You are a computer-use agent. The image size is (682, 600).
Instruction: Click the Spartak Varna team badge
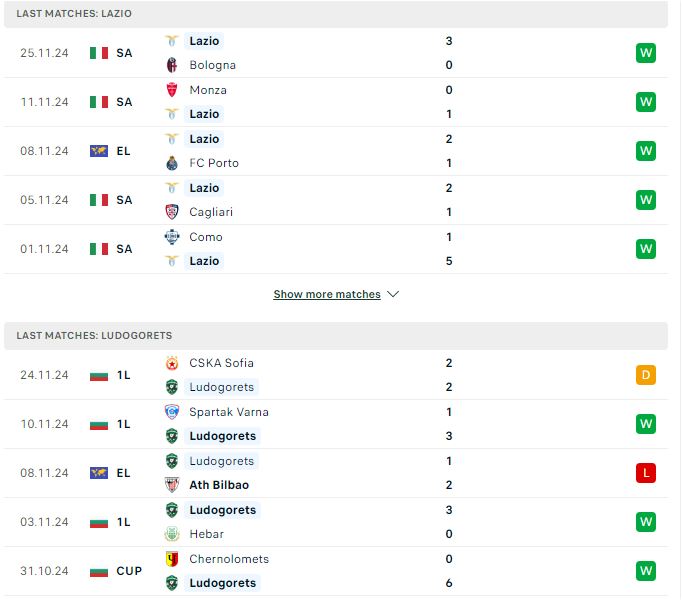(172, 412)
